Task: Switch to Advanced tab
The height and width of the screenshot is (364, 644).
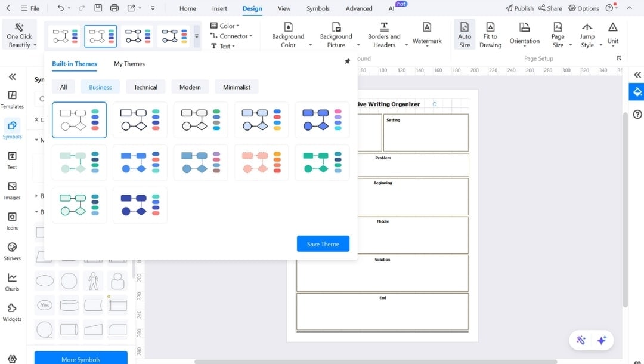Action: coord(359,8)
